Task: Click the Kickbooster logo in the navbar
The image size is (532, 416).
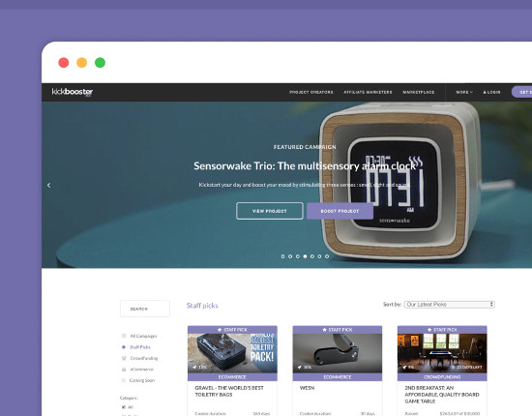Action: [73, 92]
